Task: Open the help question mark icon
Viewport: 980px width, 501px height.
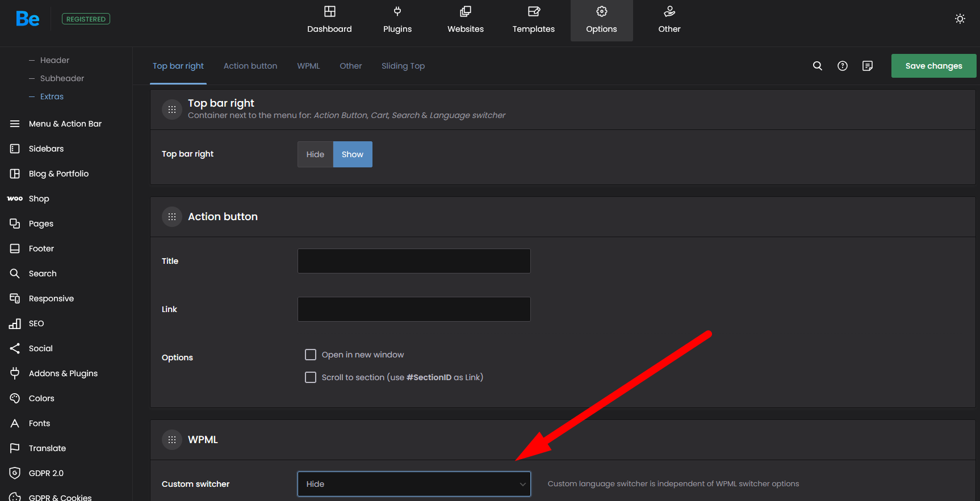Action: pos(843,66)
